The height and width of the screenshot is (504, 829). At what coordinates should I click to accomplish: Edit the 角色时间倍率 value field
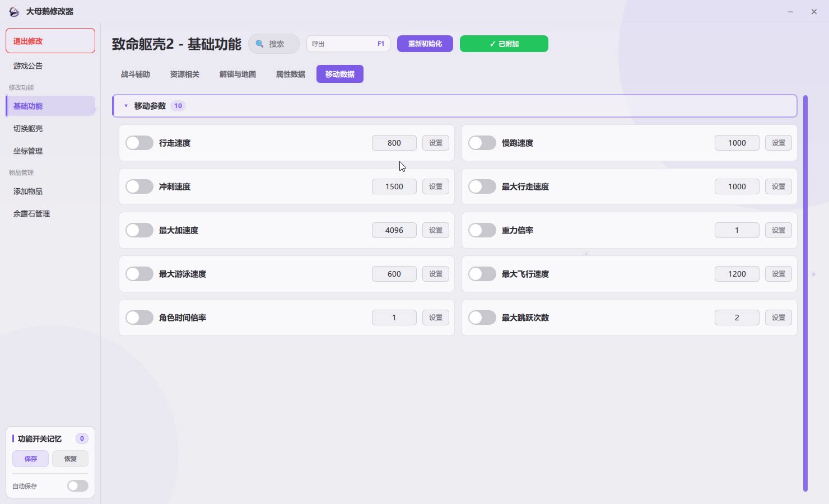coord(394,318)
